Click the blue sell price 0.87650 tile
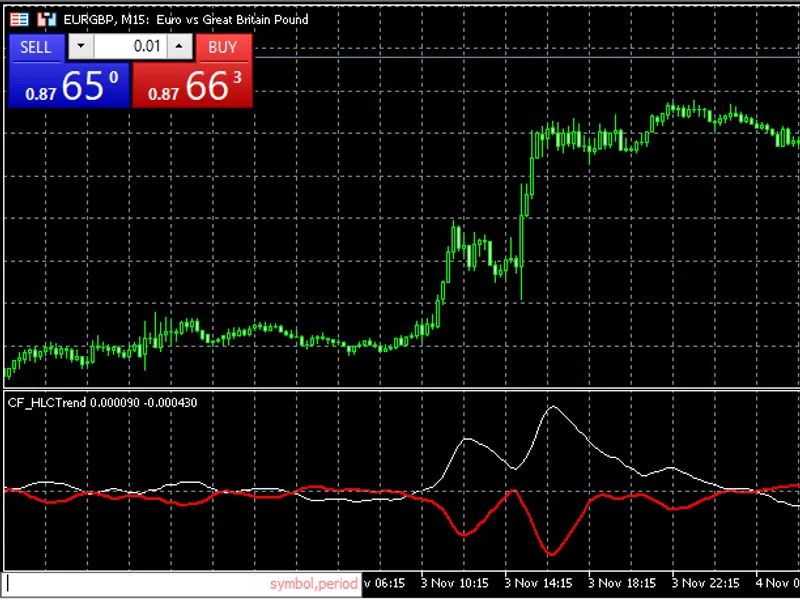The height and width of the screenshot is (600, 800). 69,85
